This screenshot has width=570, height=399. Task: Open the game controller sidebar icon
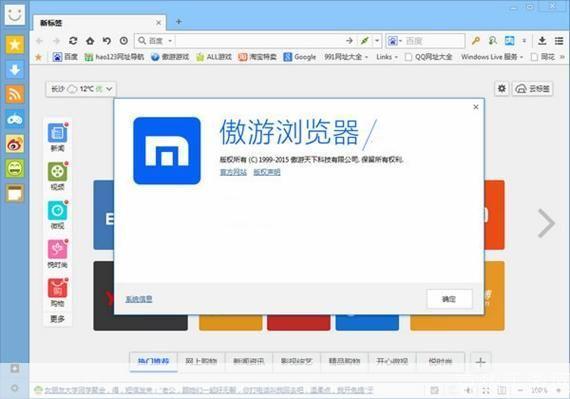15,119
